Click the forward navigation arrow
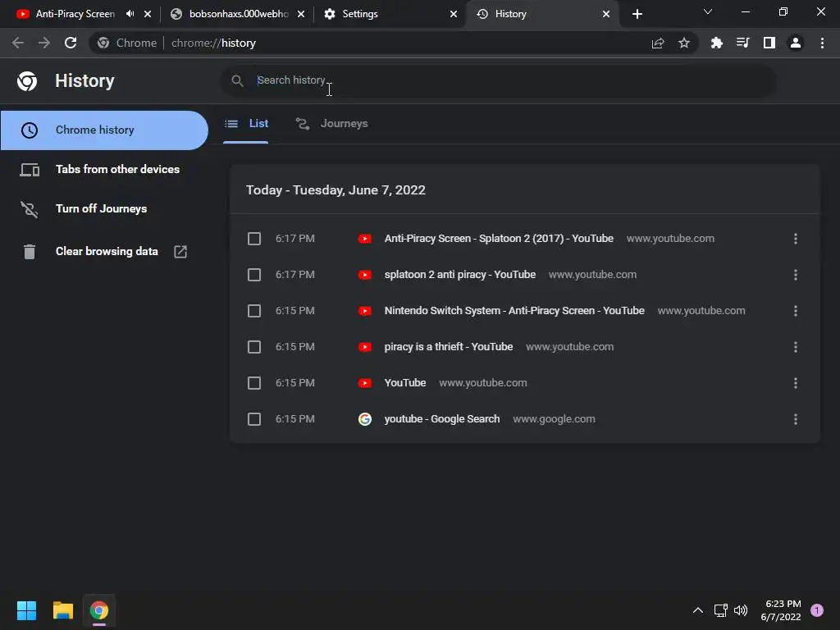840x630 pixels. [x=44, y=43]
